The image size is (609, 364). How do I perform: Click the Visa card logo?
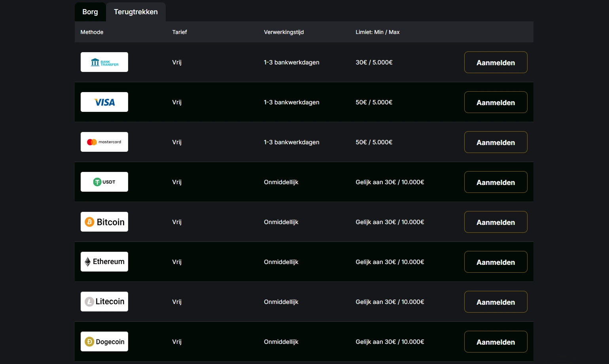coord(104,102)
